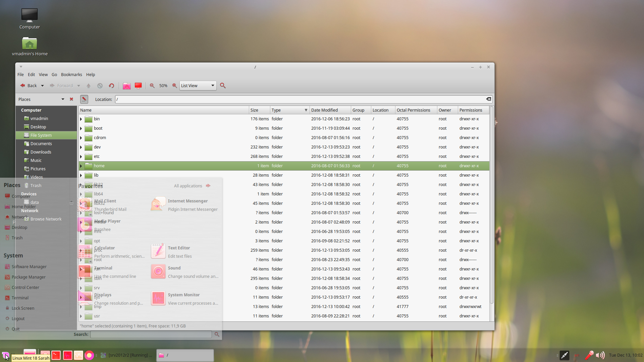
Task: Close the Places sidebar with red X
Action: [71, 99]
